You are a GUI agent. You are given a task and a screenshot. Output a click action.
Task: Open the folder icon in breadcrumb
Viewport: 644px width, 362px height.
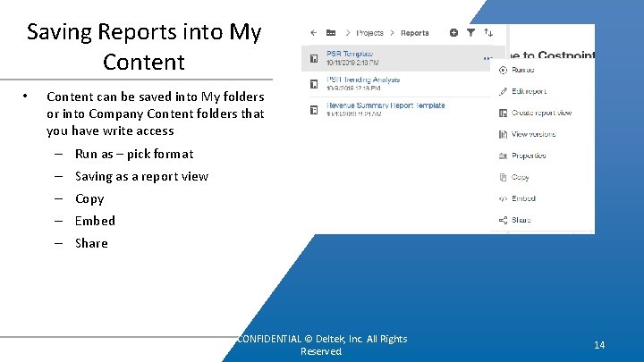coord(331,33)
